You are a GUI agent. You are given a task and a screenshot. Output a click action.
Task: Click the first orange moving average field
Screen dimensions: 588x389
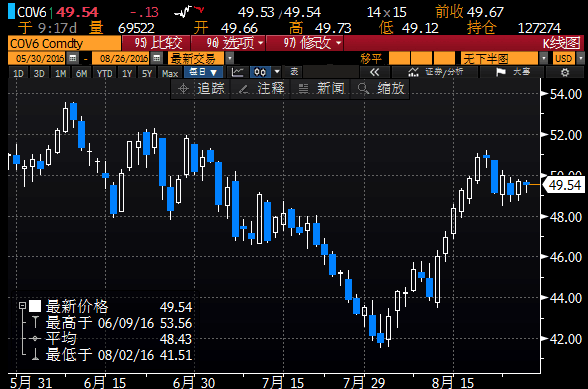399,58
